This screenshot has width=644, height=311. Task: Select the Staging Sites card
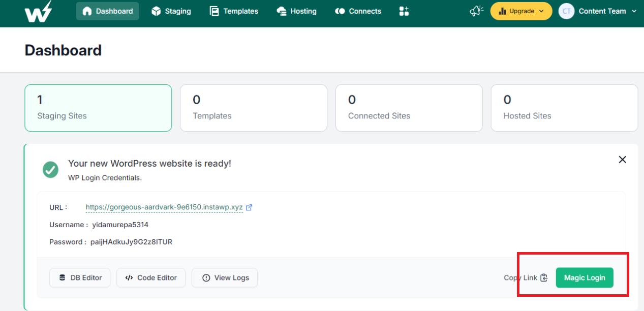pyautogui.click(x=98, y=108)
